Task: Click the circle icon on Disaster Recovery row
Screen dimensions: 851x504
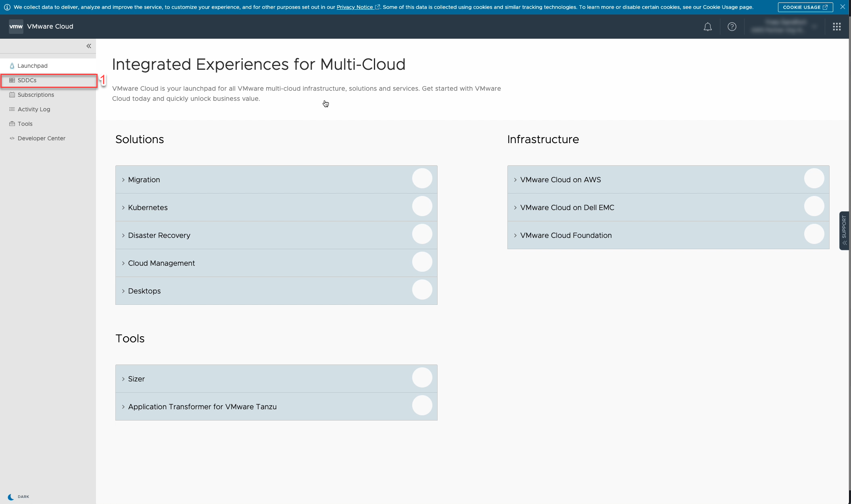Action: [422, 234]
